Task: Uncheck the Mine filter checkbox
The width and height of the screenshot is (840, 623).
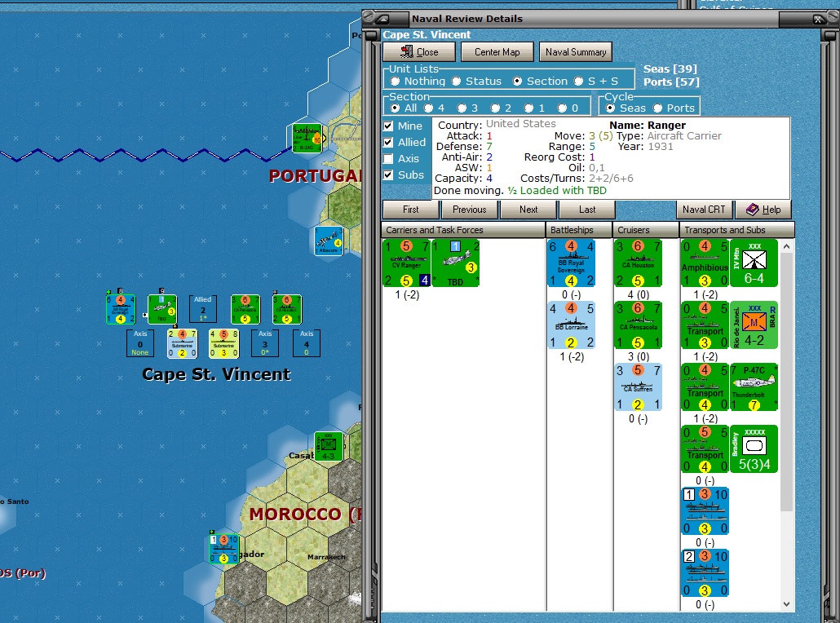Action: point(387,126)
